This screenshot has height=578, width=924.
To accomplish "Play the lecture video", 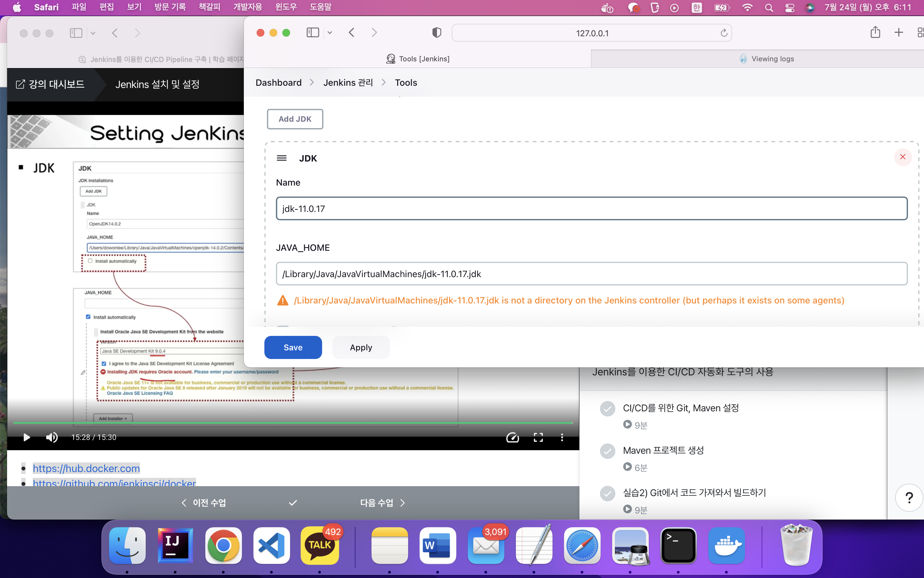I will [26, 437].
